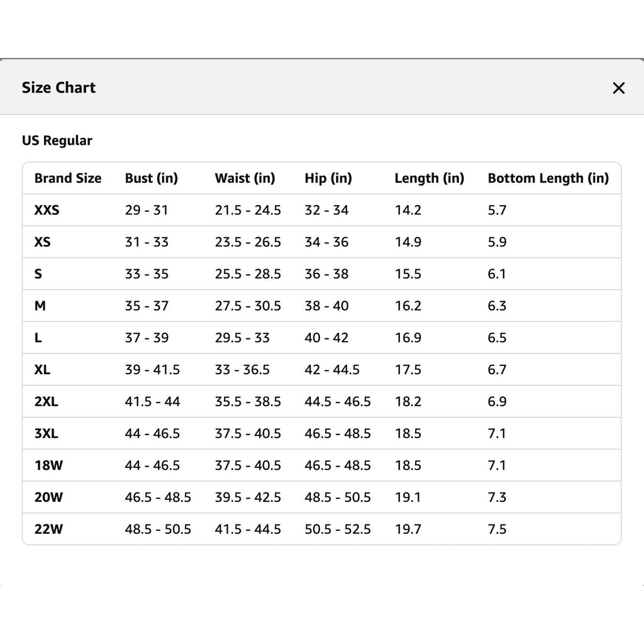Select L bottom length value '6.5'
Screen dimensions: 644x644
click(497, 338)
